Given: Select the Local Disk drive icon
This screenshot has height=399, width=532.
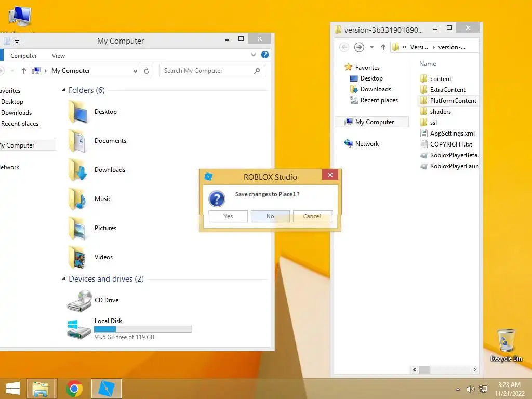Looking at the screenshot, I should point(79,329).
